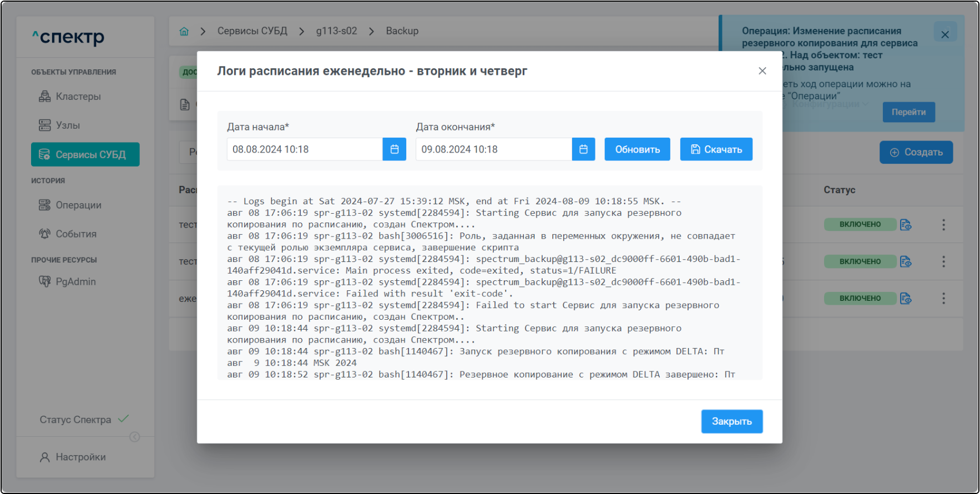The width and height of the screenshot is (980, 494).
Task: Open three-dot menu for first schedule
Action: click(943, 225)
